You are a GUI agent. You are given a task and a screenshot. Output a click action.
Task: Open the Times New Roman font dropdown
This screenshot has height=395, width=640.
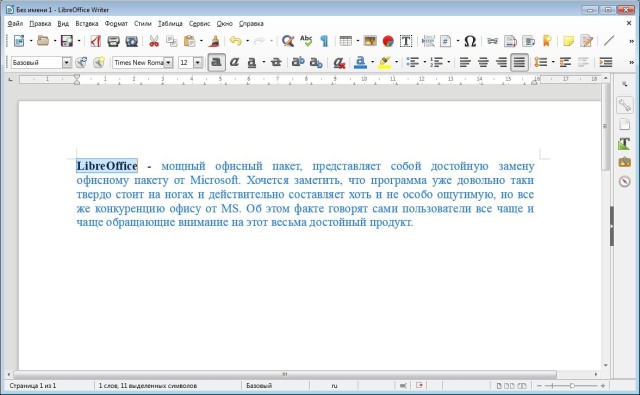pyautogui.click(x=169, y=62)
